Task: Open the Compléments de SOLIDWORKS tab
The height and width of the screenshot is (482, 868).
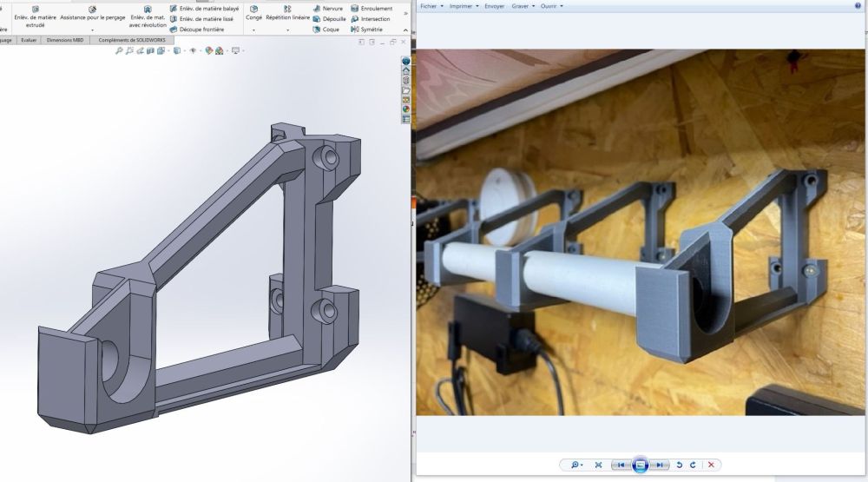Action: point(132,40)
